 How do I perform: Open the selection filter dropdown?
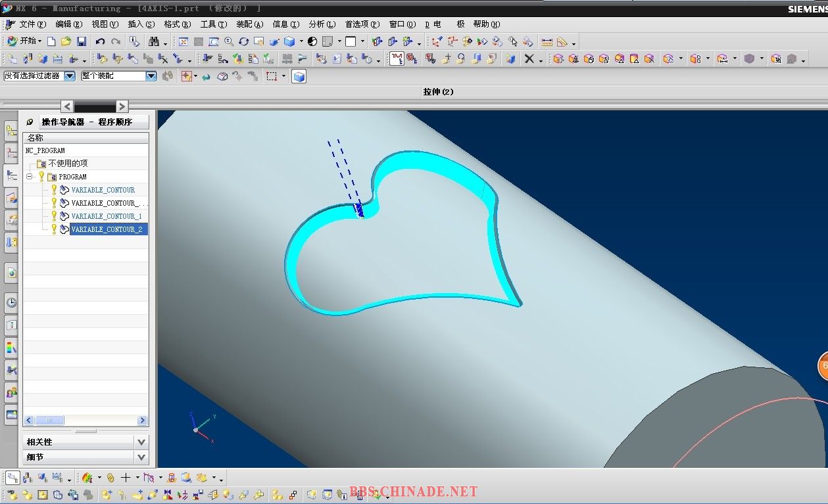click(69, 76)
